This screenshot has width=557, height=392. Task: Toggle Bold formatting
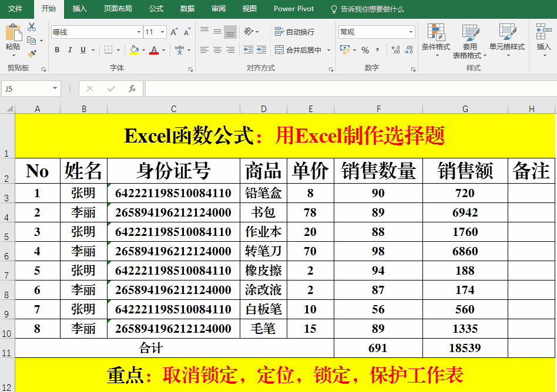(57, 50)
